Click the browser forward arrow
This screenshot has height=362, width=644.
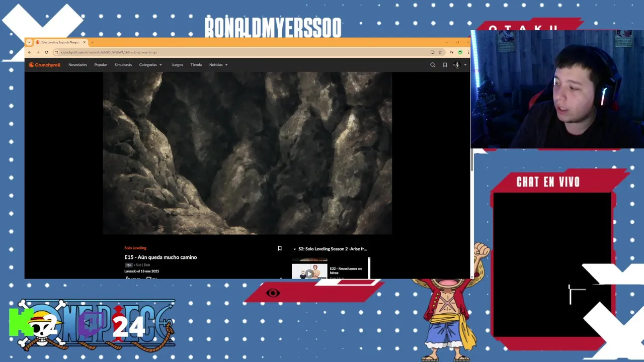tap(38, 52)
